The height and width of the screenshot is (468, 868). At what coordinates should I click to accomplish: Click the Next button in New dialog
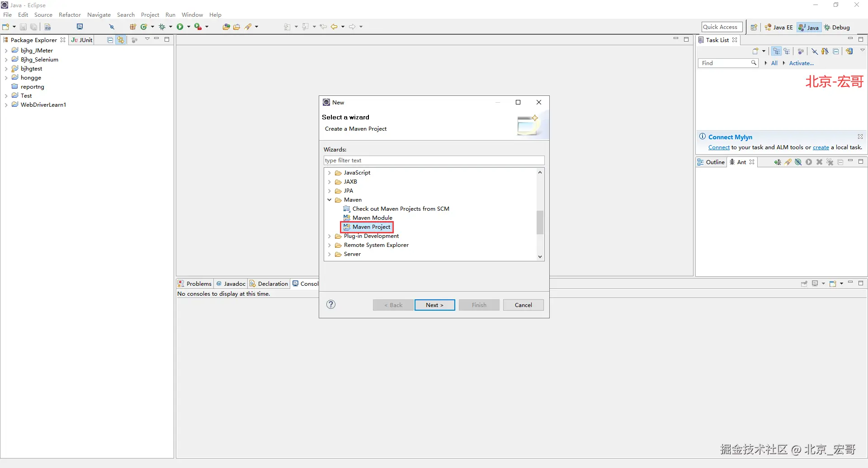coord(434,305)
